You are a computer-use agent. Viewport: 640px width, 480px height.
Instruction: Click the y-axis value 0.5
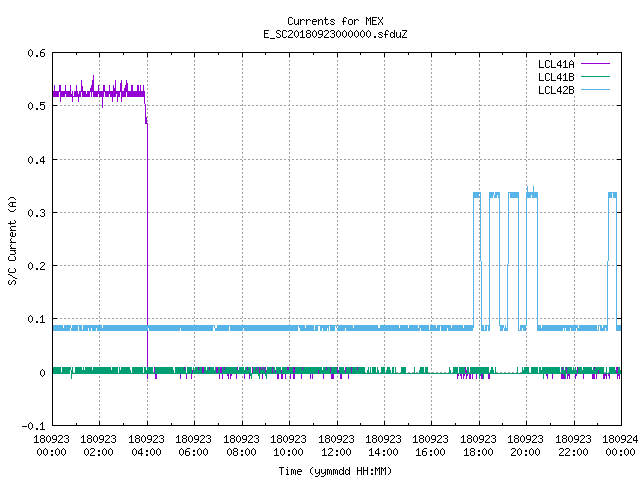click(36, 106)
